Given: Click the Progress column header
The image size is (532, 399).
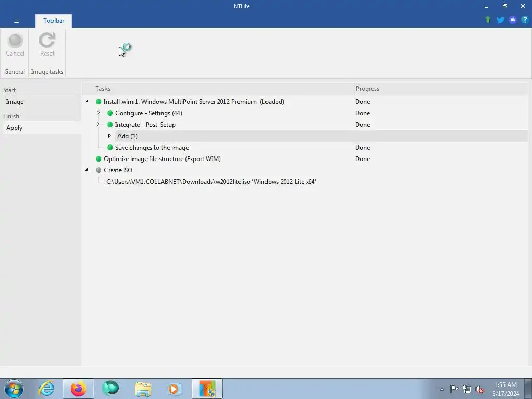Looking at the screenshot, I should pyautogui.click(x=441, y=89).
